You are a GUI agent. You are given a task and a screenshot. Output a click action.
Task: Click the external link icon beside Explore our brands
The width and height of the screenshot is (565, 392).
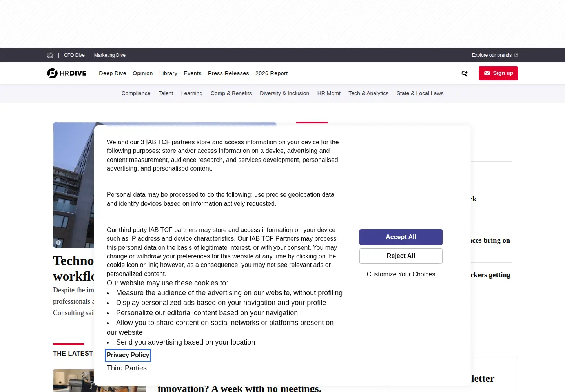[516, 55]
